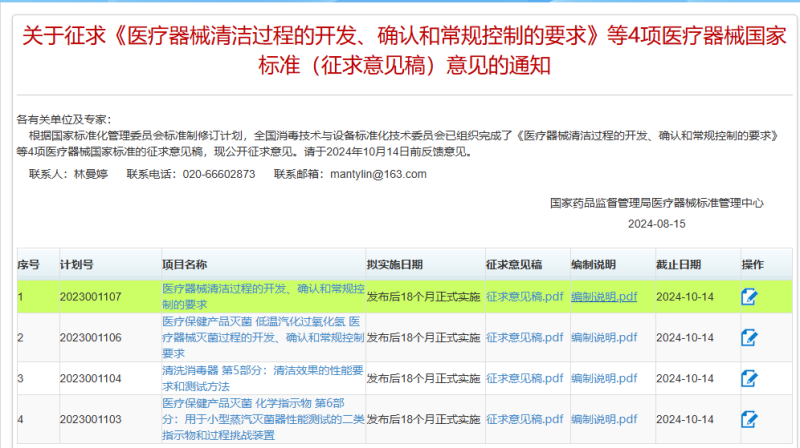The image size is (800, 448).
Task: Open 编制说明.pdf in row 3
Action: (603, 378)
